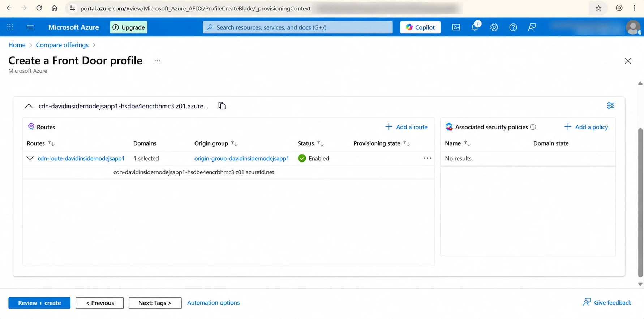Open the browser three-dot menu

click(x=634, y=8)
